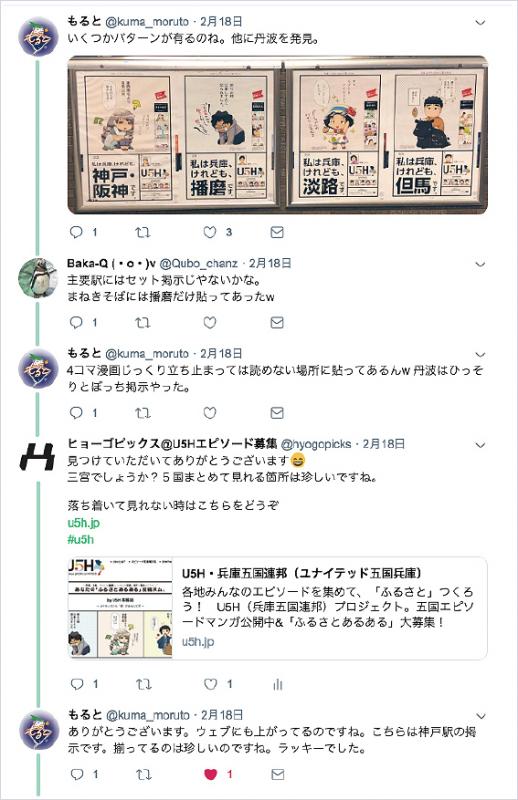Open @hyogopicks profile handle
Image resolution: width=518 pixels, height=800 pixels.
click(x=316, y=444)
